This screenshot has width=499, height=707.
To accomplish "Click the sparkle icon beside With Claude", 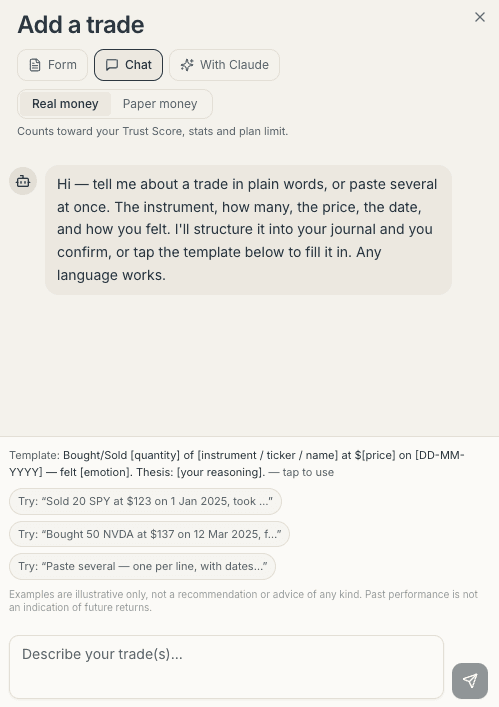I will tap(187, 65).
